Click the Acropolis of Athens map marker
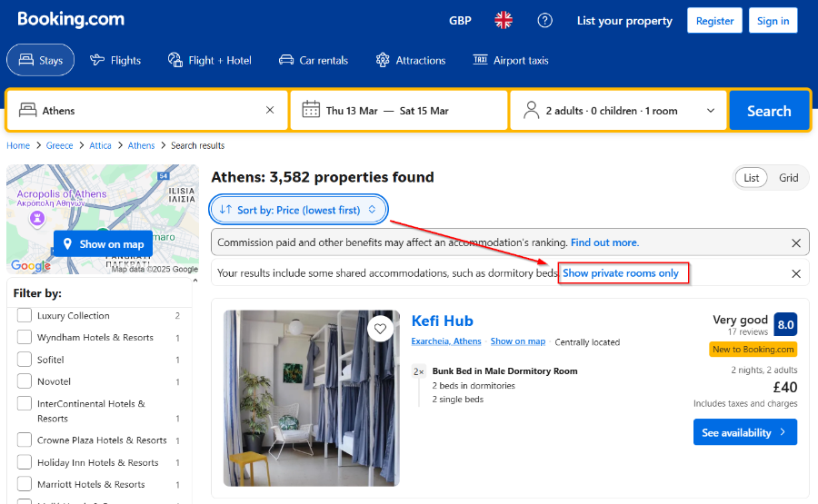818x504 pixels. coord(37,217)
